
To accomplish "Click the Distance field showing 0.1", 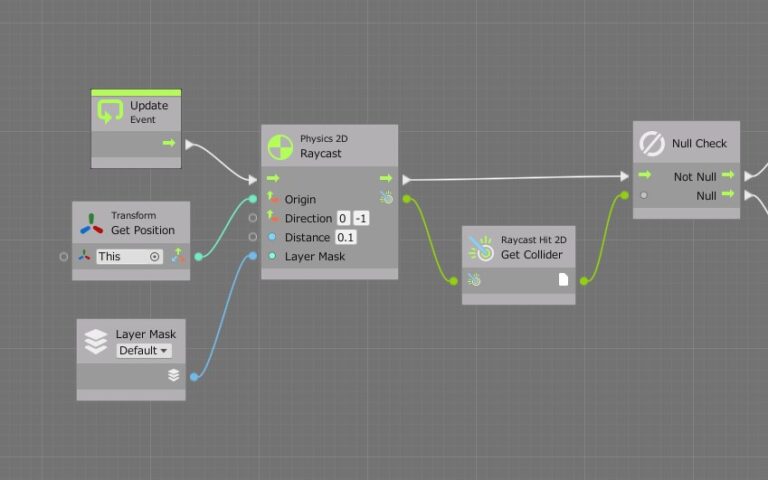I will (x=346, y=237).
